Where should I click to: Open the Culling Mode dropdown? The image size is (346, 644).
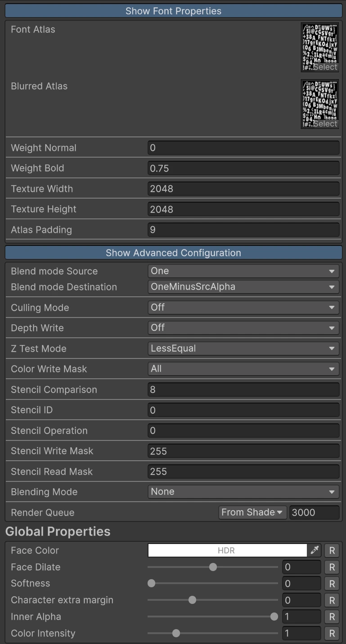coord(243,308)
